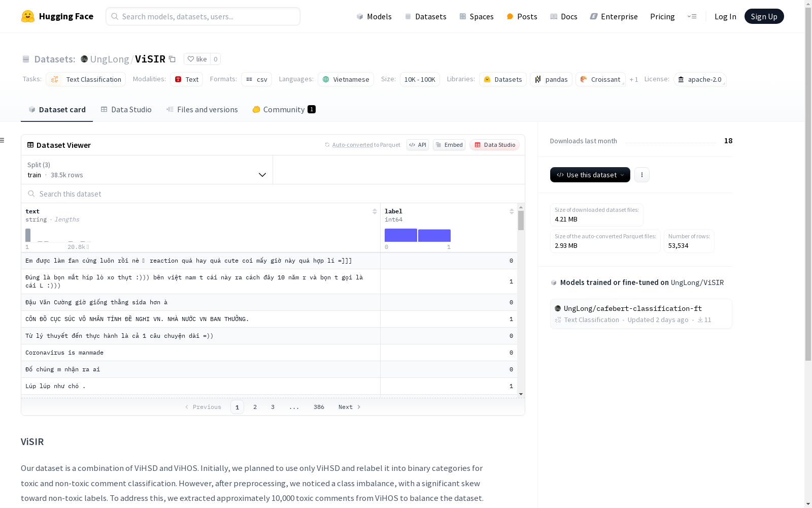Click the Embed button
Image resolution: width=812 pixels, height=508 pixels.
(x=449, y=145)
